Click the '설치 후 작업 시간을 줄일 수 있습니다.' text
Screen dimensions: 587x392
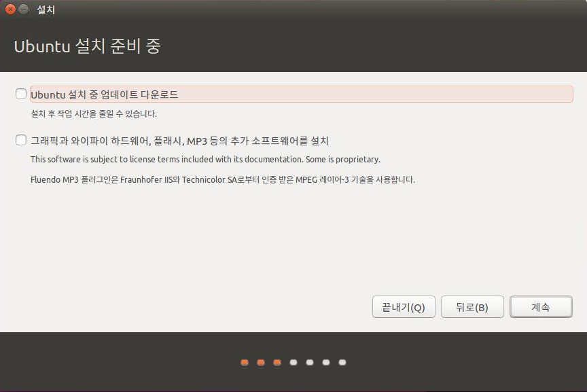94,114
